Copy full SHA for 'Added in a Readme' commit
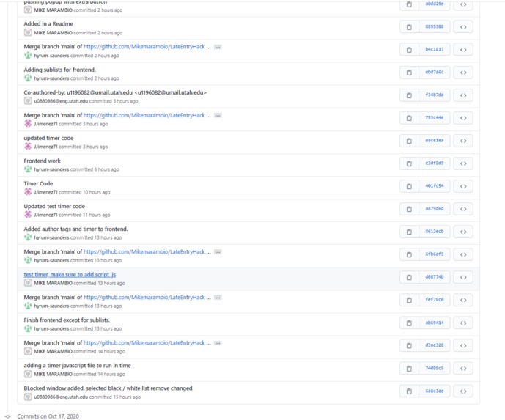The height and width of the screenshot is (420, 505). tap(409, 27)
